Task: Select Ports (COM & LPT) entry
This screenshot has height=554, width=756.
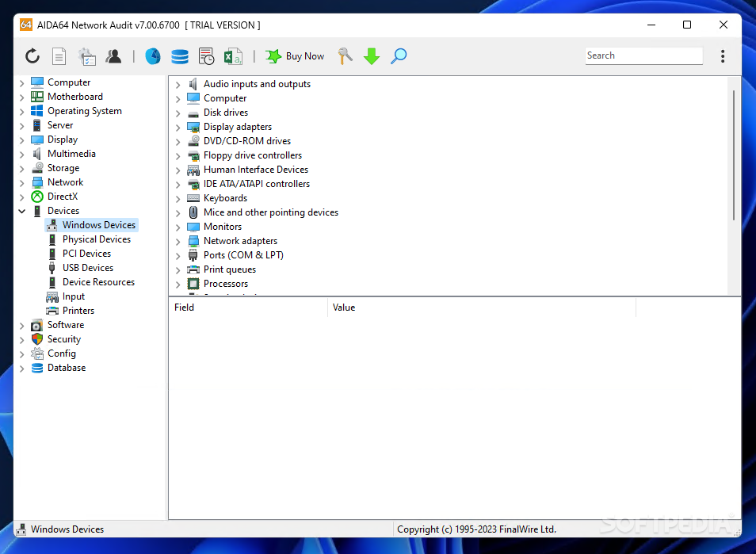Action: [x=243, y=255]
